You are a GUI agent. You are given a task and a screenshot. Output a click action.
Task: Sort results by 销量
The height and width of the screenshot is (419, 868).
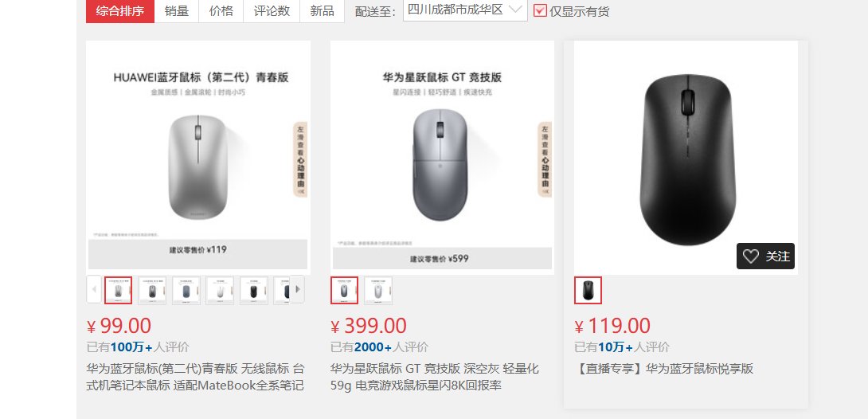pyautogui.click(x=177, y=11)
